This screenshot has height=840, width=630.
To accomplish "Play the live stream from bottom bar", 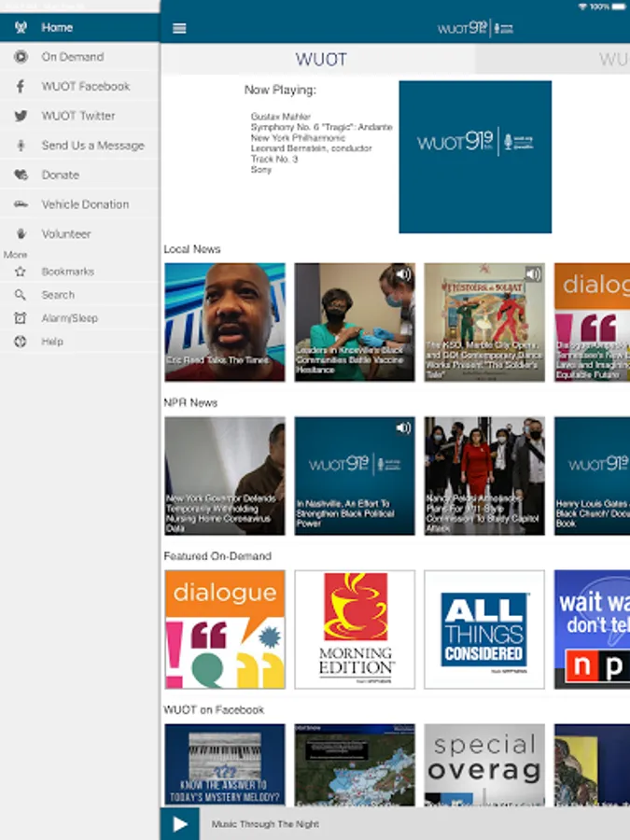I will 180,824.
